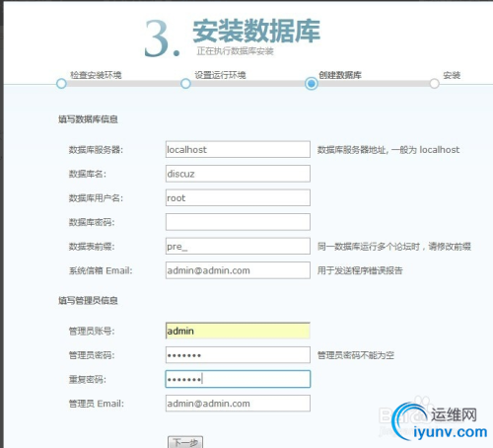
Task: Click the 填写管理员信息 section heading
Action: tap(88, 300)
